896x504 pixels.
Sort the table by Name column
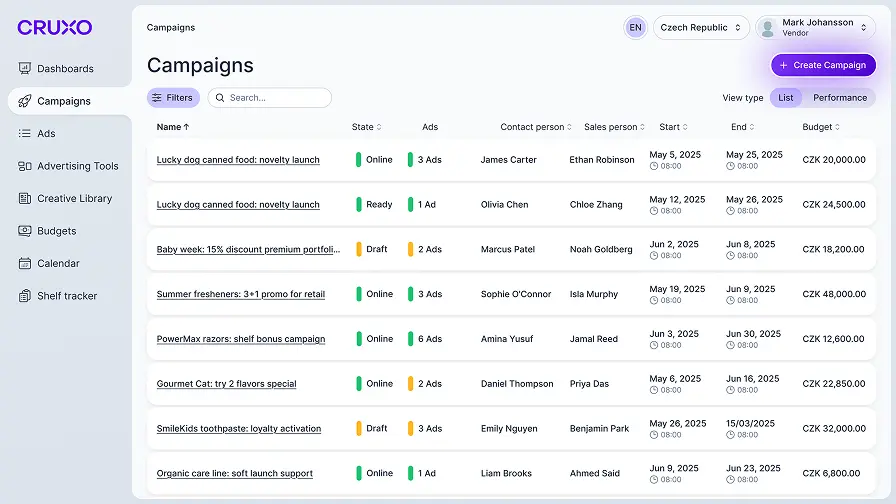[172, 127]
